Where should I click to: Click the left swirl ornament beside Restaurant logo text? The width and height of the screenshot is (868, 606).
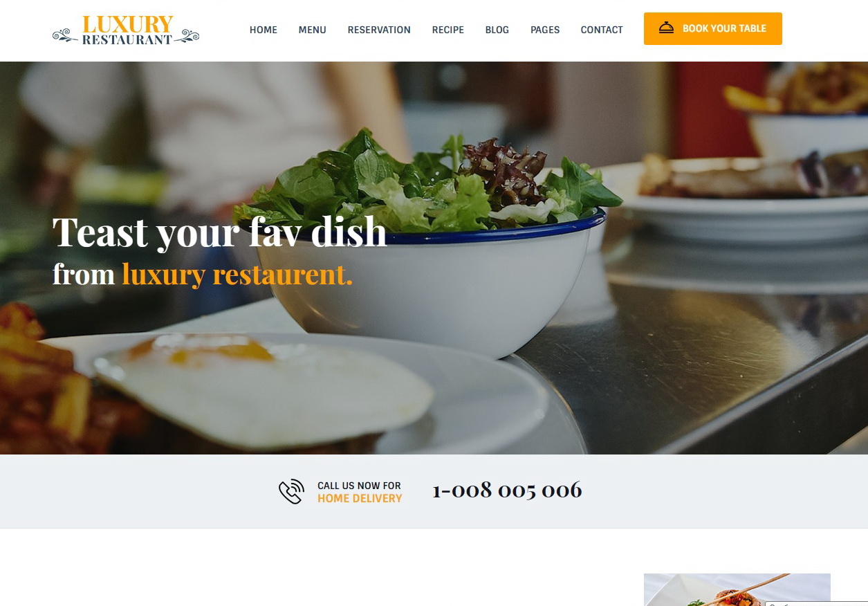(x=66, y=35)
